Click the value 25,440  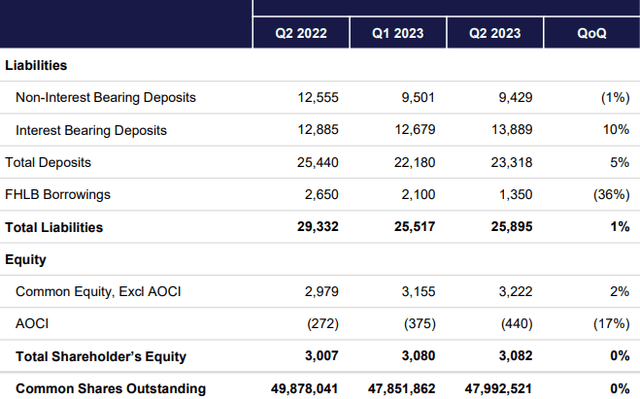[318, 162]
